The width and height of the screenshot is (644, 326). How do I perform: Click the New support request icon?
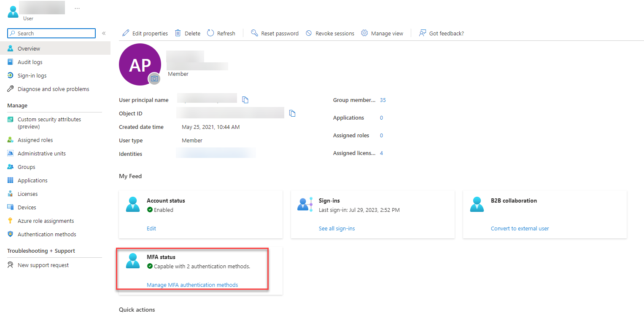pyautogui.click(x=10, y=265)
